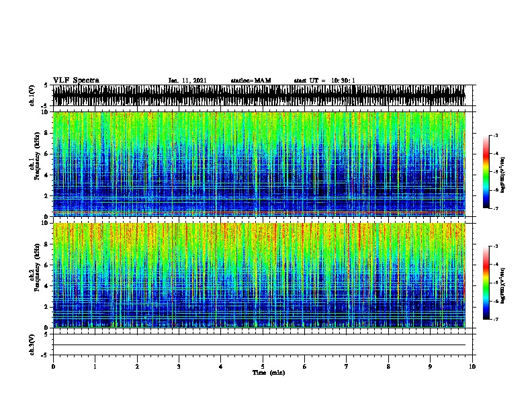Viewport: 532px width, 411px height.
Task: Click the "10" kHz tick on ch.1 spectrogram
Action: (44, 112)
